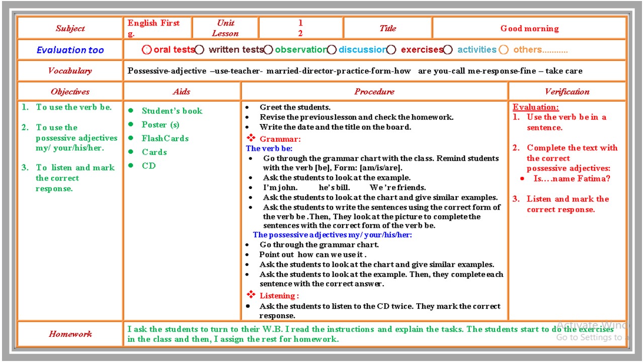Select the written tests radio circle
Image resolution: width=644 pixels, height=362 pixels.
click(200, 50)
